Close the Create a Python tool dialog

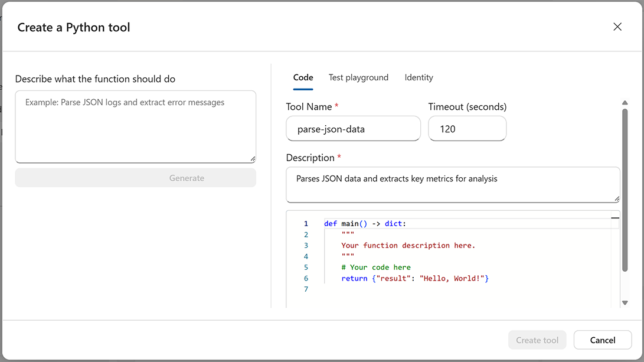(x=617, y=27)
